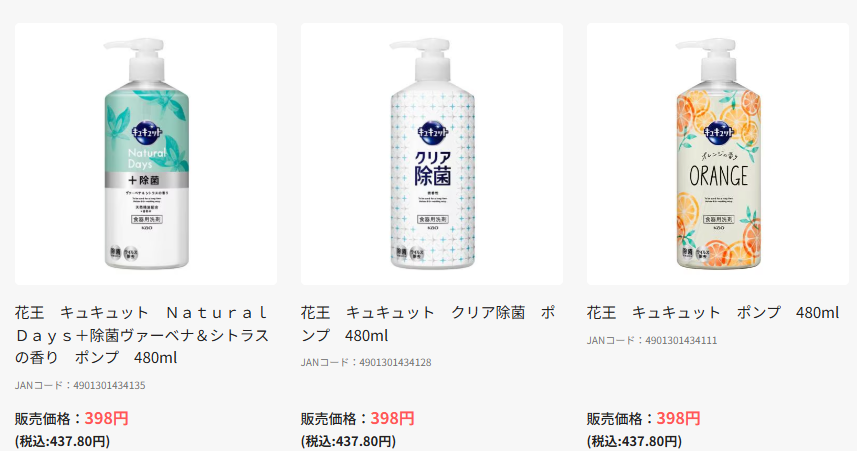
Task: Click tax-included price under クリア除菌 item
Action: point(348,441)
